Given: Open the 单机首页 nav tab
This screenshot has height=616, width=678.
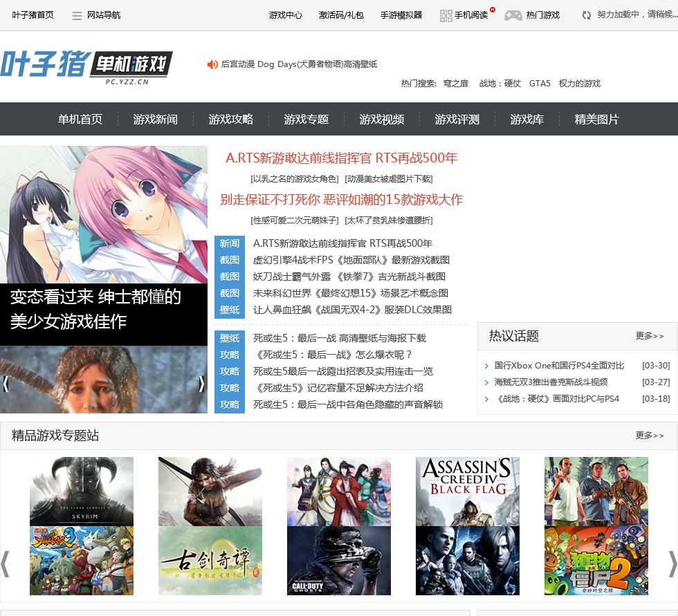Looking at the screenshot, I should tap(80, 119).
